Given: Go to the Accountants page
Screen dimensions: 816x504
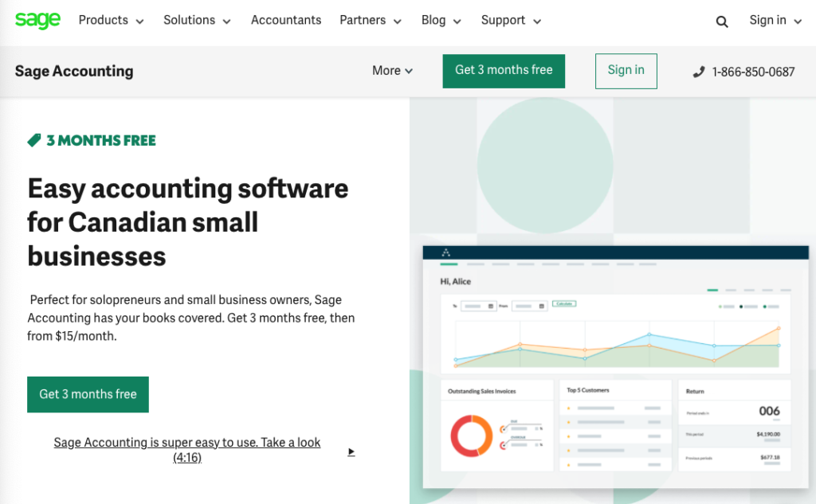Looking at the screenshot, I should [x=286, y=20].
